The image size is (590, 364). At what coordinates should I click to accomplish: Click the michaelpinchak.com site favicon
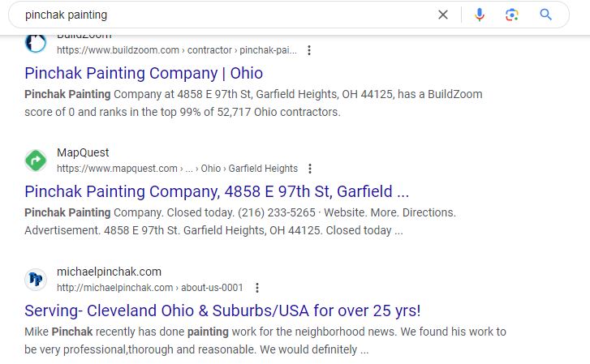pos(36,280)
